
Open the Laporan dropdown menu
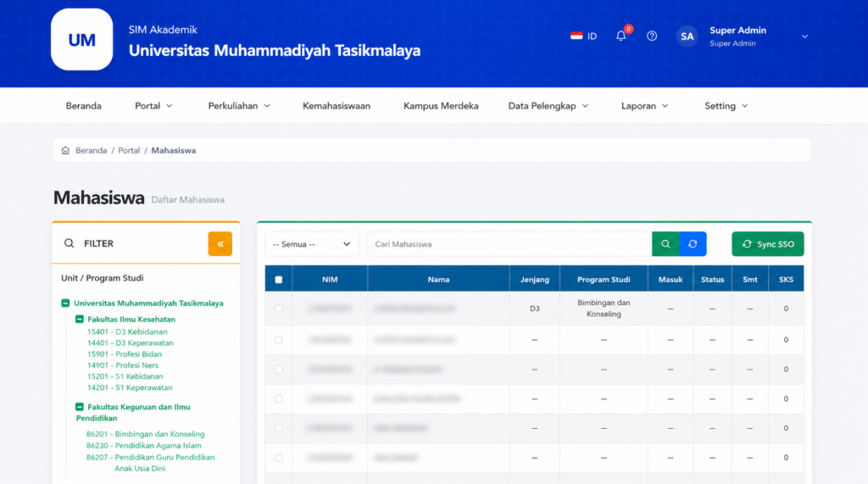point(644,106)
